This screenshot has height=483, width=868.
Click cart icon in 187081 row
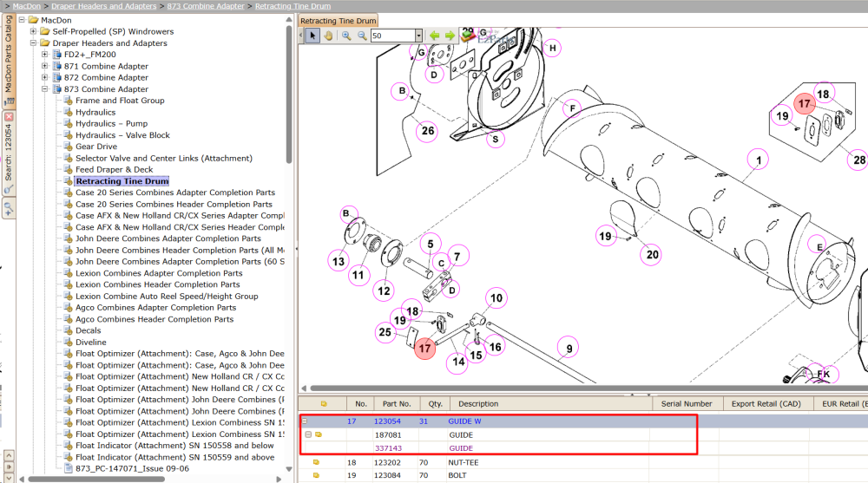point(319,434)
